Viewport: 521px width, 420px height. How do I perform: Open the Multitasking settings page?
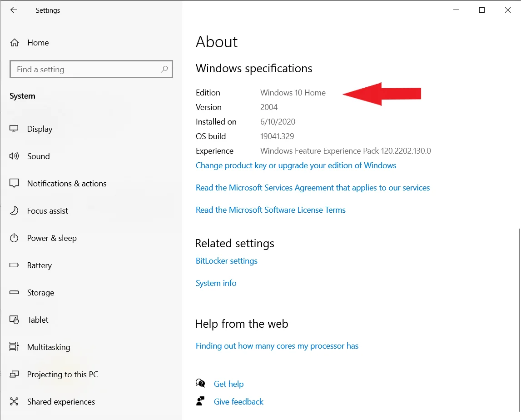49,347
